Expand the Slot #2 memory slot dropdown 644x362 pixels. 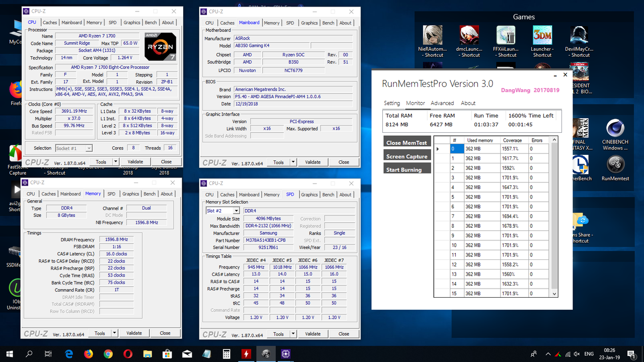(x=236, y=211)
